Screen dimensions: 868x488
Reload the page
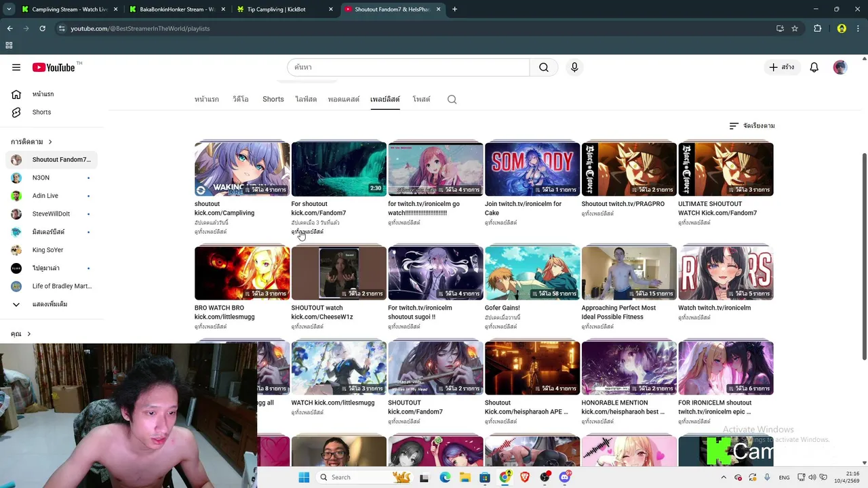(42, 28)
